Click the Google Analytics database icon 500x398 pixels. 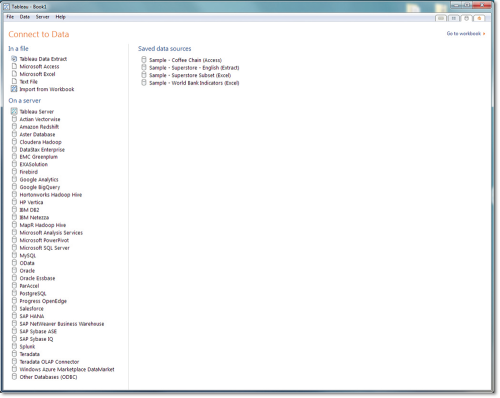click(x=14, y=179)
